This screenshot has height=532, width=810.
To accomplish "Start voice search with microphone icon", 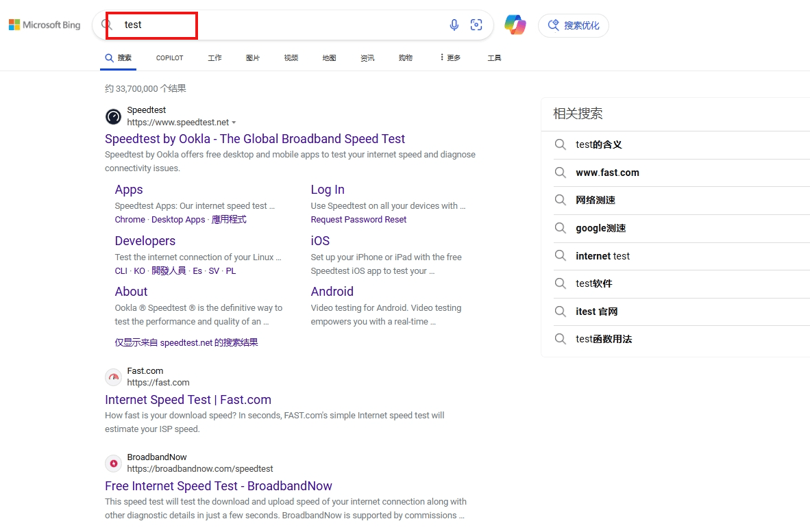I will (454, 25).
